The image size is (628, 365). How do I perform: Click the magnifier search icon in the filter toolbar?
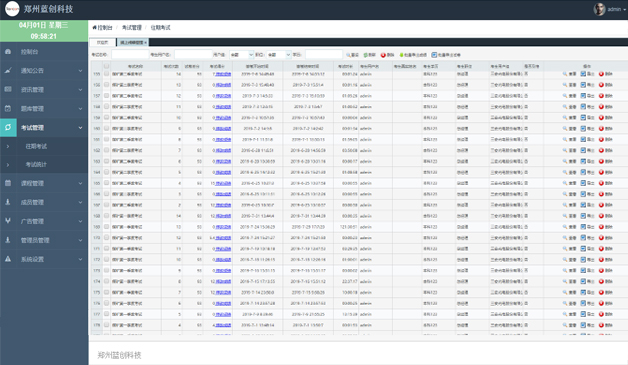[348, 55]
